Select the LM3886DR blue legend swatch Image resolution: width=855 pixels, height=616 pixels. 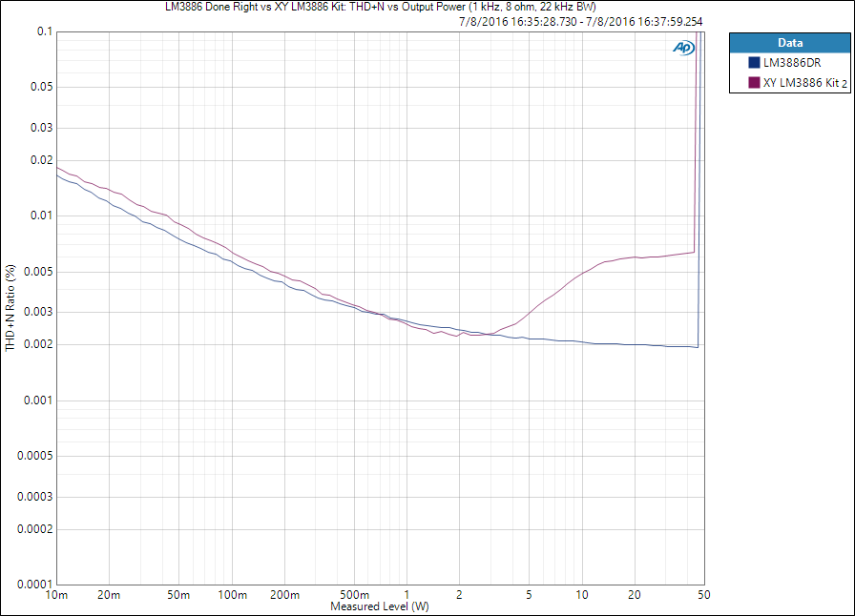754,63
